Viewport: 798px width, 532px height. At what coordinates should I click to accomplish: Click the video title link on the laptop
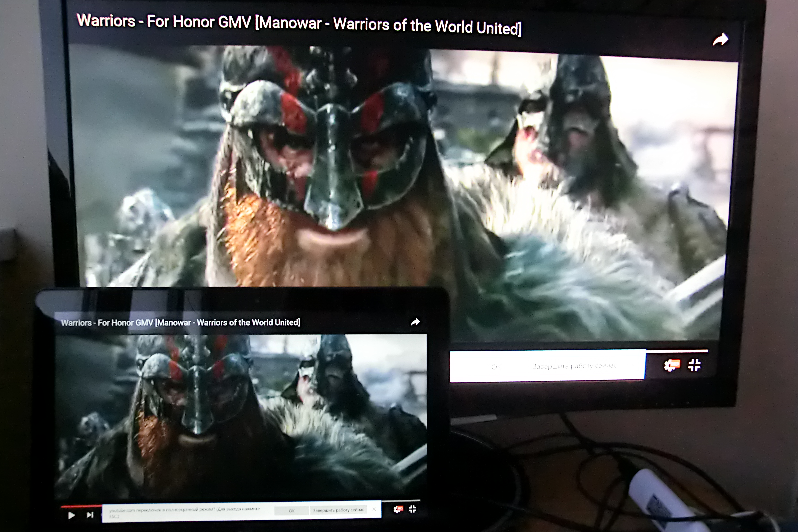click(180, 322)
